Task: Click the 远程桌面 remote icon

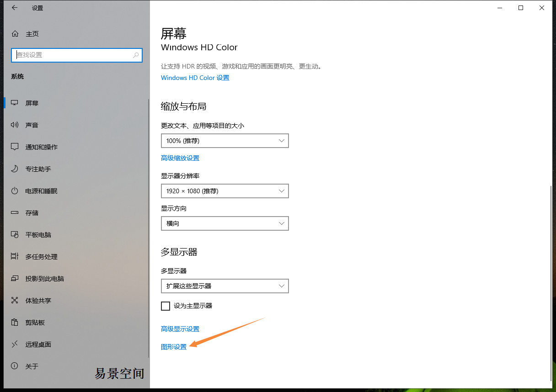Action: (15, 344)
